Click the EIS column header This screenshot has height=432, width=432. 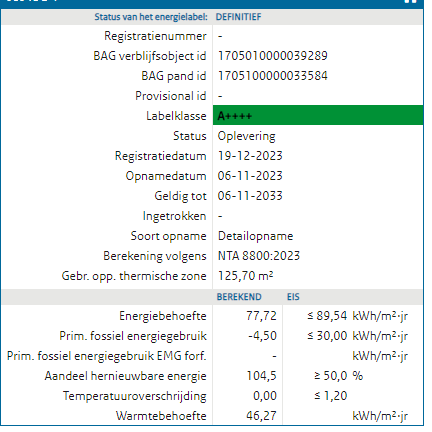(x=293, y=297)
